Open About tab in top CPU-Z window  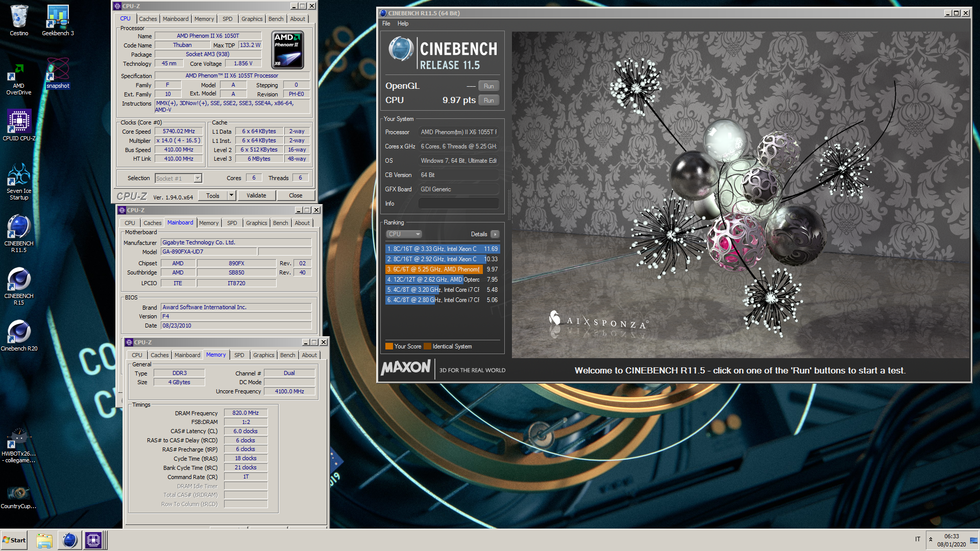pyautogui.click(x=298, y=19)
